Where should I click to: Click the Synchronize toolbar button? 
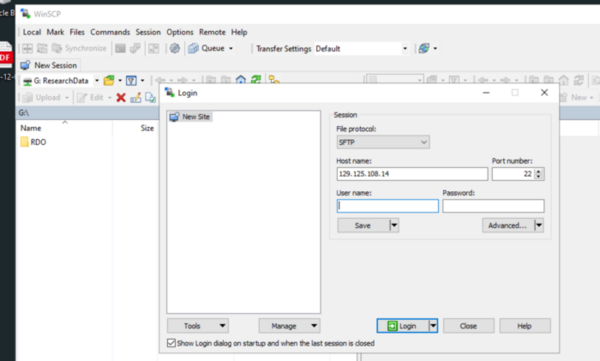coord(79,48)
